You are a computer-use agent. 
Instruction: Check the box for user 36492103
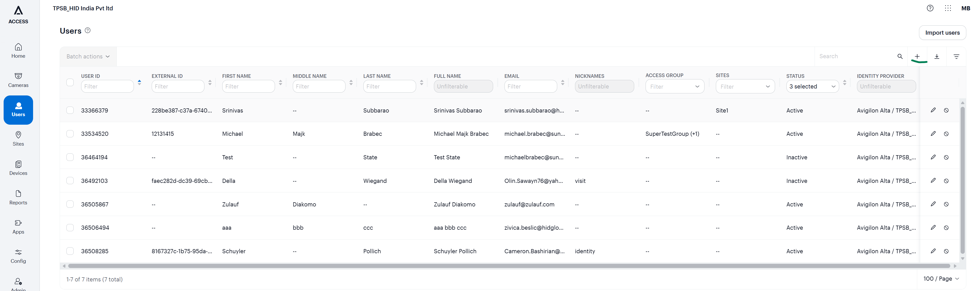[x=70, y=181]
